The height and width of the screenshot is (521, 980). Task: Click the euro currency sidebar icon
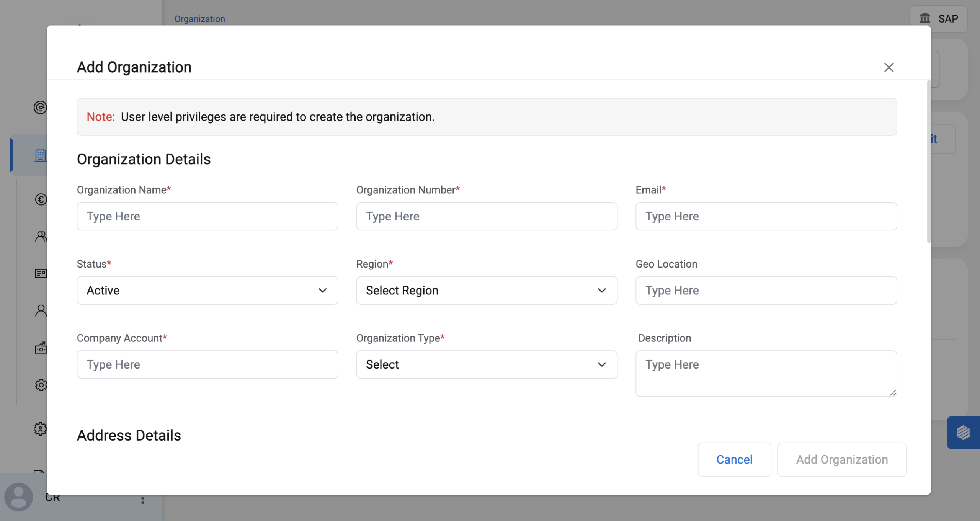41,199
